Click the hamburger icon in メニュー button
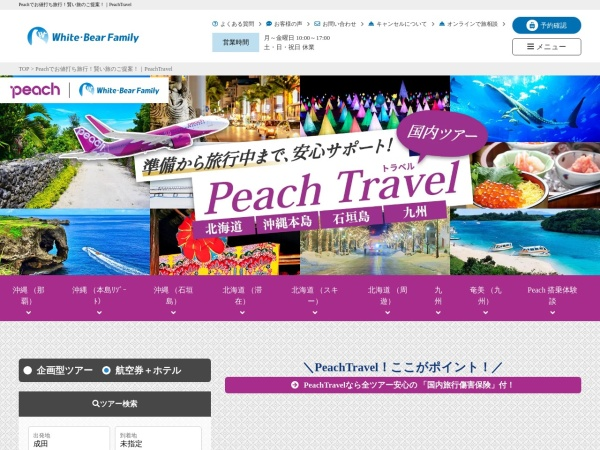 [530, 46]
